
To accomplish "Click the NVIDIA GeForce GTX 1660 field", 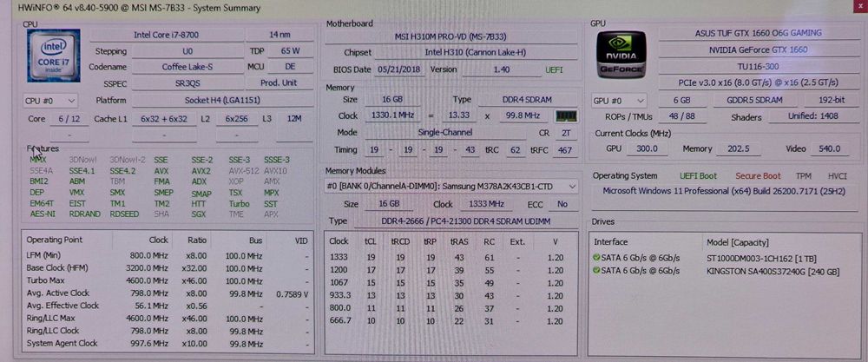I will click(x=758, y=49).
